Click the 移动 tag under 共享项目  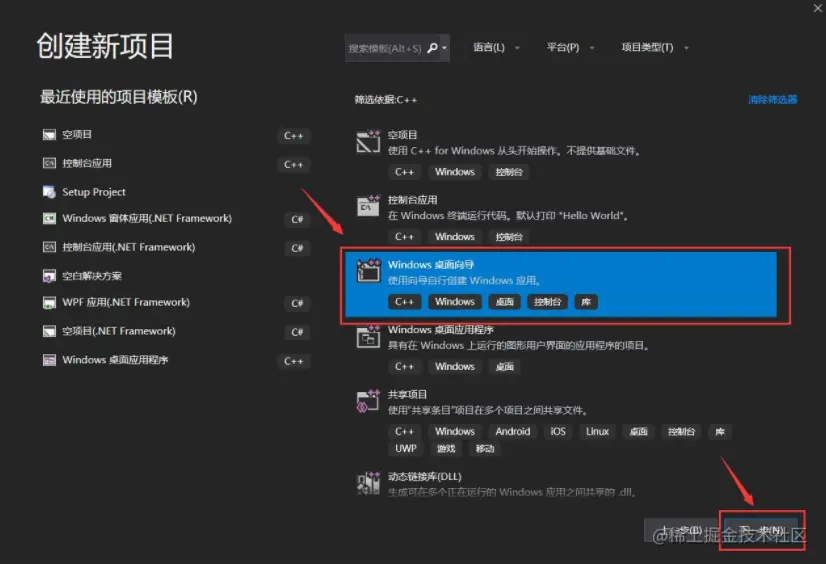(x=485, y=448)
